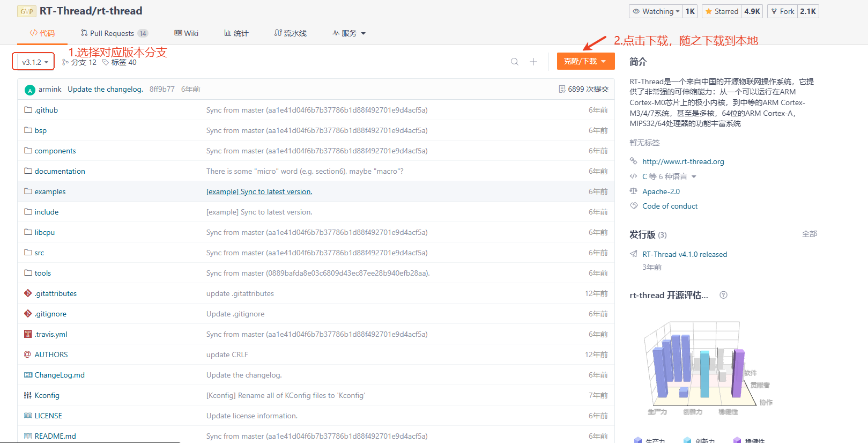Click the README.md file icon
Viewport: 868px width, 443px height.
pos(28,436)
